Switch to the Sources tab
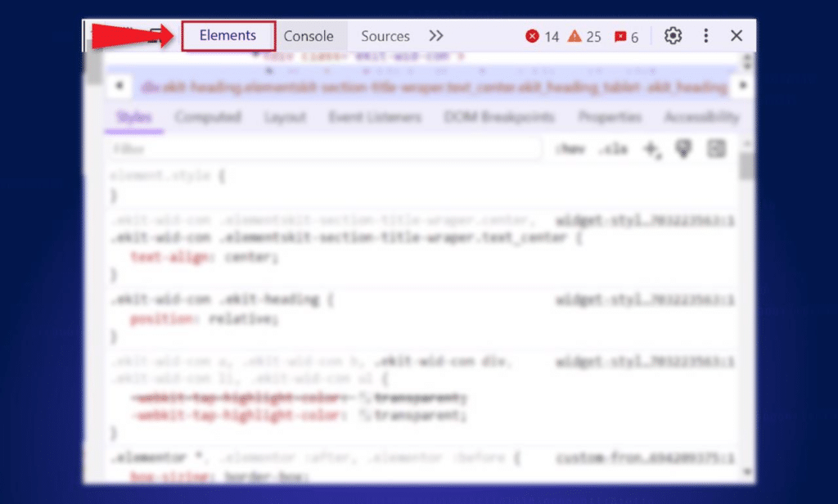Image resolution: width=838 pixels, height=504 pixels. point(385,36)
